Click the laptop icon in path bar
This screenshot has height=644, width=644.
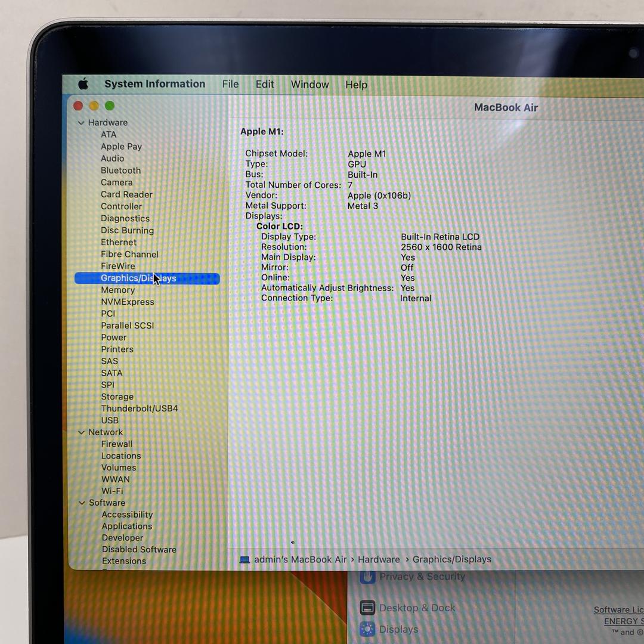(x=244, y=559)
